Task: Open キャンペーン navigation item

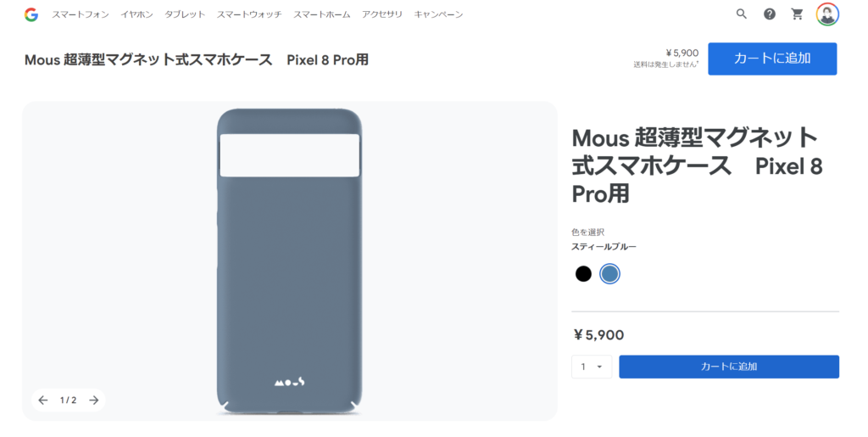Action: [x=438, y=15]
